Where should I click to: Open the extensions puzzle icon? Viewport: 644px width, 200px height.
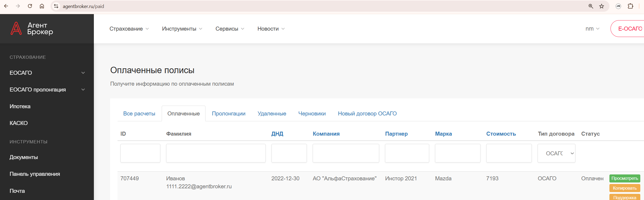point(630,6)
